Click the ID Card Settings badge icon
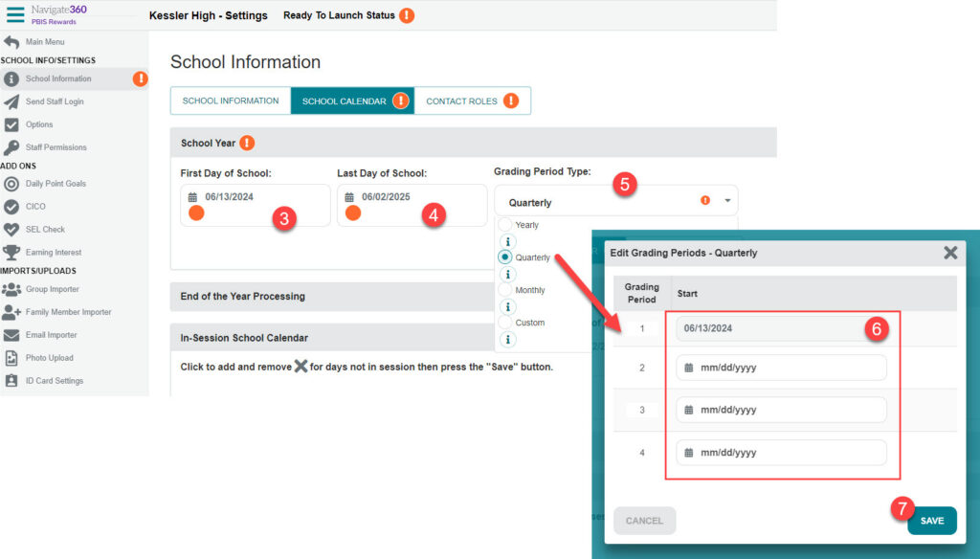Screen dimensions: 980x559 pos(11,381)
